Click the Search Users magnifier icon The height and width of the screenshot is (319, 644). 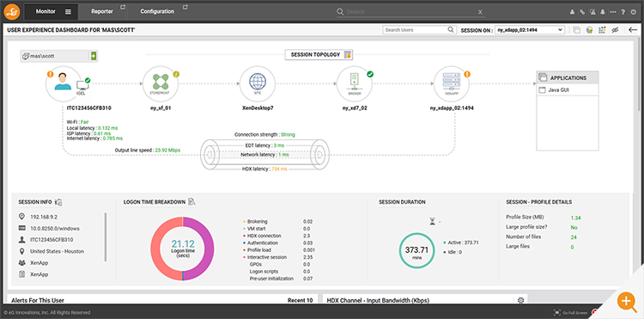pyautogui.click(x=451, y=29)
